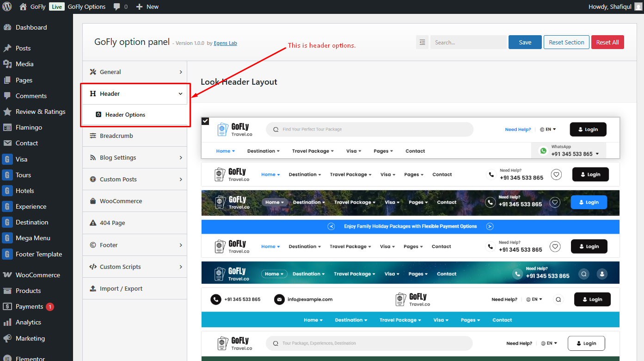Select the Header Options sub-item
The height and width of the screenshot is (361, 644).
click(x=135, y=114)
